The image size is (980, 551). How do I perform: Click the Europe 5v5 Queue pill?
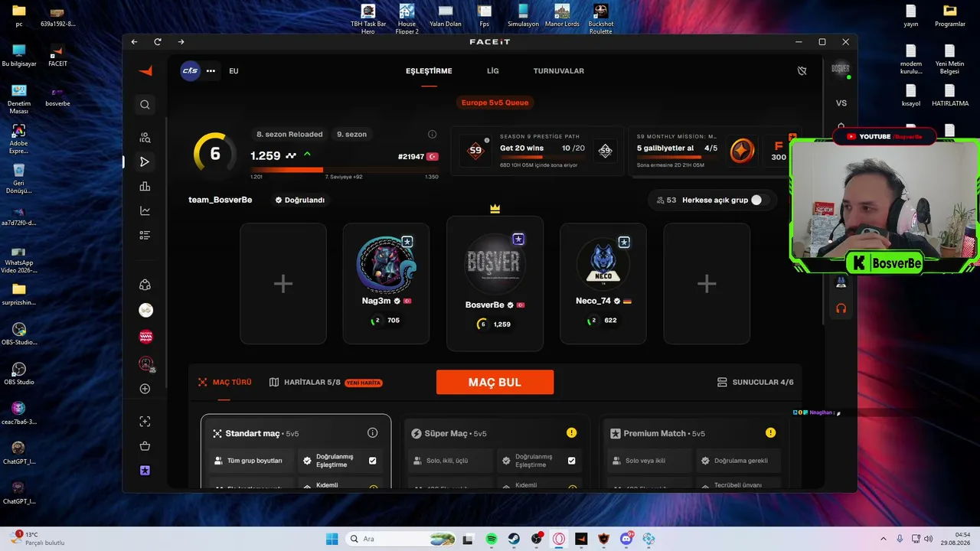tap(495, 103)
